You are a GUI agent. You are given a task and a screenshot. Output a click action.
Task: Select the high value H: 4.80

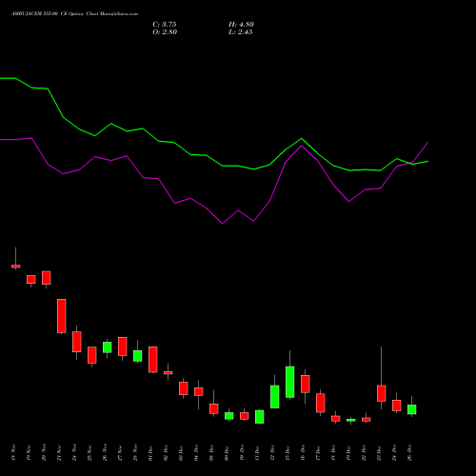coord(241,25)
